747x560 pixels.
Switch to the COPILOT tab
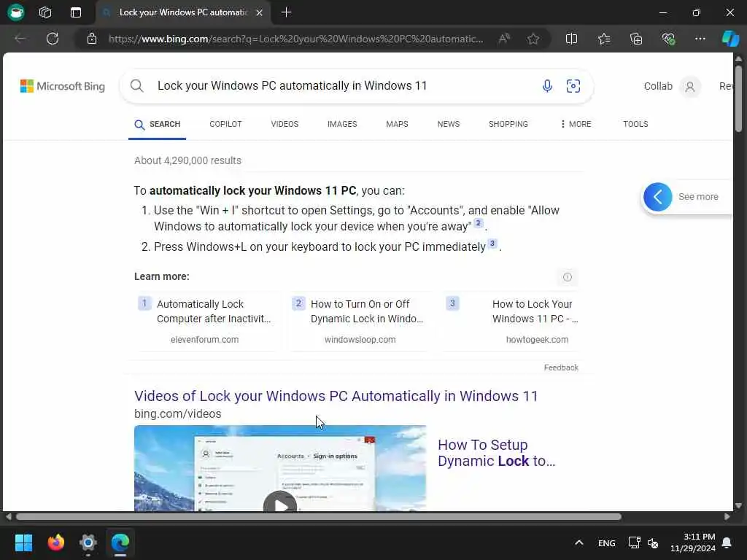click(x=225, y=124)
